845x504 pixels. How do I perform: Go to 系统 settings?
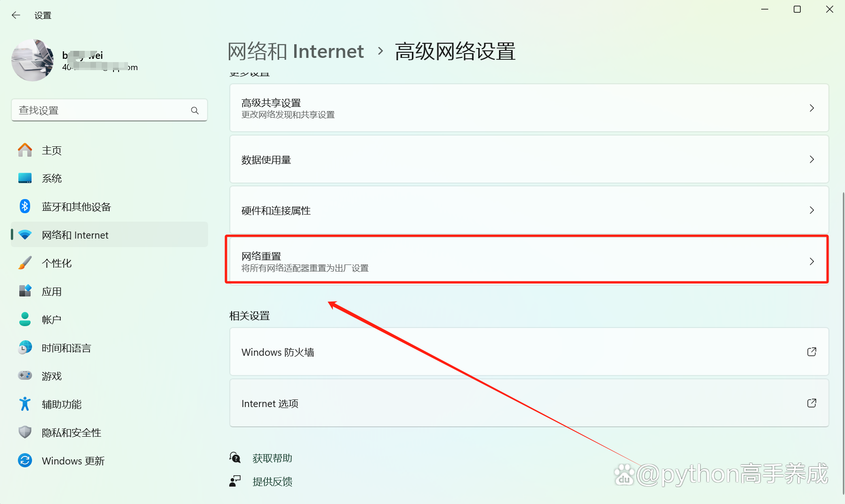[x=109, y=178]
